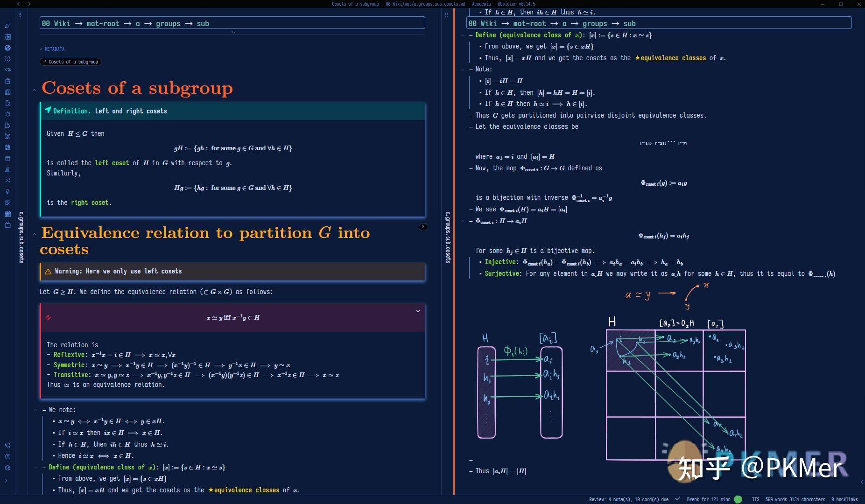Click 'Warning: Here we only use left cosets' callout
Image resolution: width=865 pixels, height=504 pixels.
[x=233, y=271]
